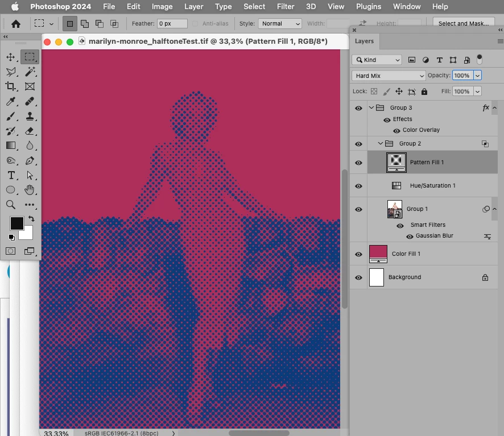The image size is (504, 436).
Task: Open the Image menu
Action: 162,6
